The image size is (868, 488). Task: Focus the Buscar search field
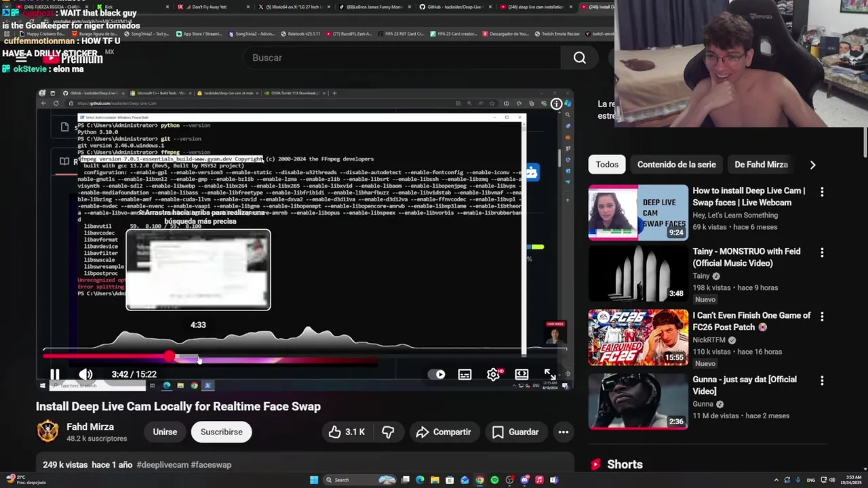402,58
